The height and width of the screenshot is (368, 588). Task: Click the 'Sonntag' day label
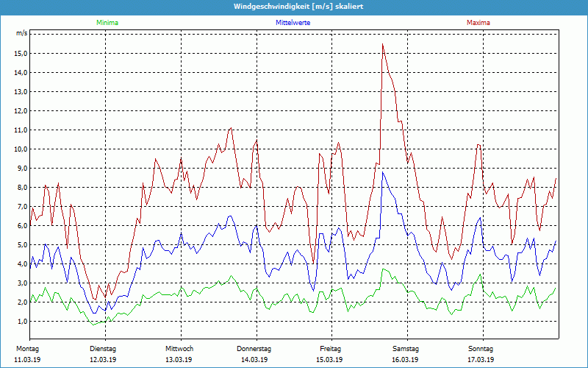481,349
